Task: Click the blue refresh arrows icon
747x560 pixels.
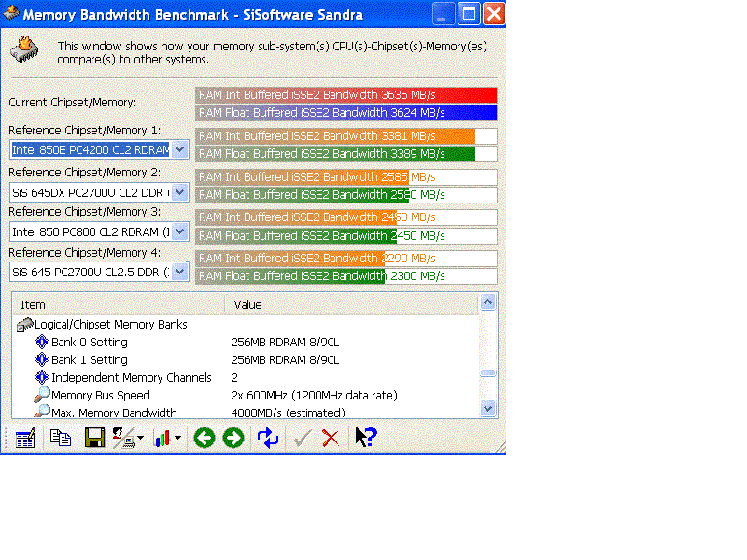Action: (x=268, y=438)
